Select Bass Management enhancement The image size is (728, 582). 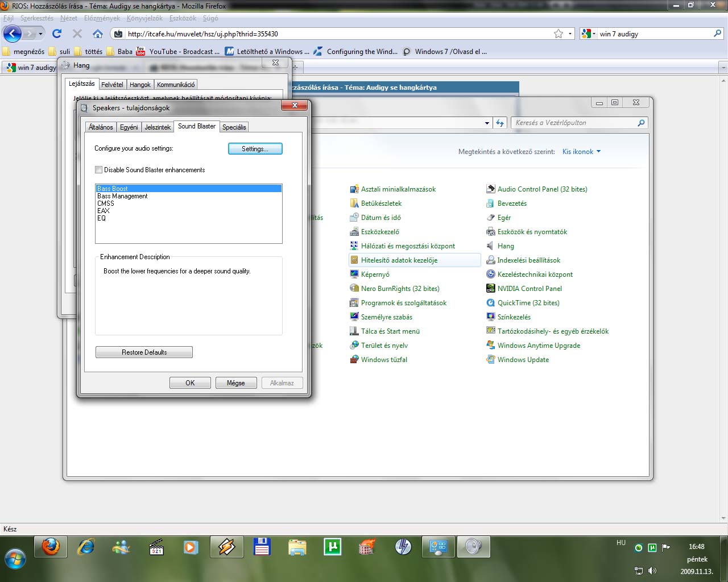tap(189, 196)
